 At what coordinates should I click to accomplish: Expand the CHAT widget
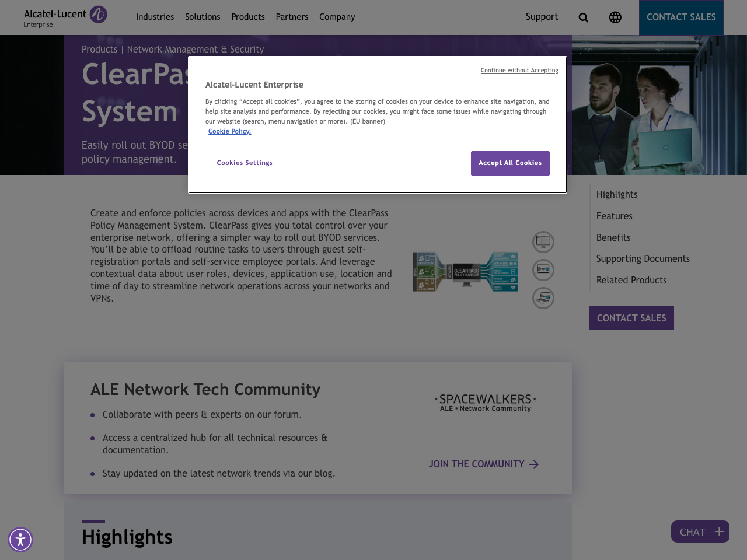click(700, 531)
